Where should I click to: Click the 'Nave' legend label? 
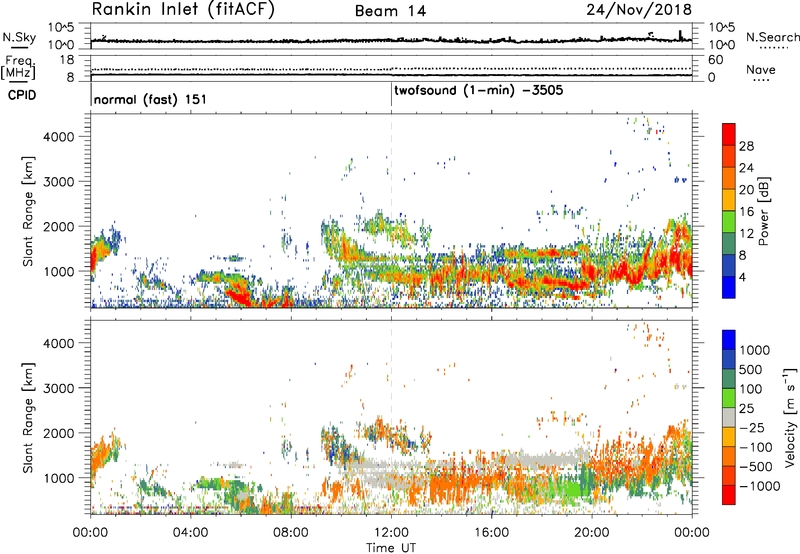(761, 69)
